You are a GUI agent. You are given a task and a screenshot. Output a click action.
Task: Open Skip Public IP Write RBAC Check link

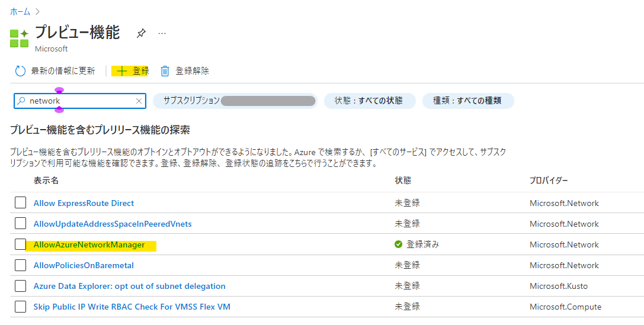[x=132, y=307]
